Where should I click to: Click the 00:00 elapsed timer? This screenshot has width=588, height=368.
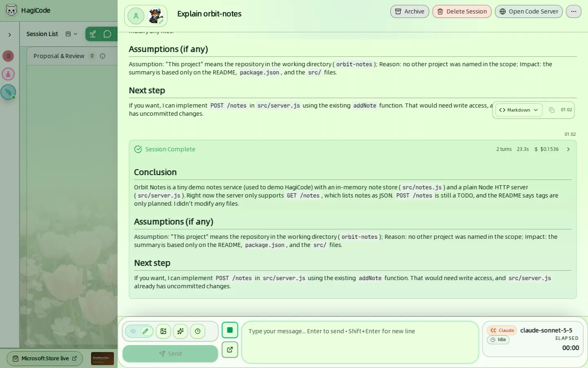pos(570,348)
